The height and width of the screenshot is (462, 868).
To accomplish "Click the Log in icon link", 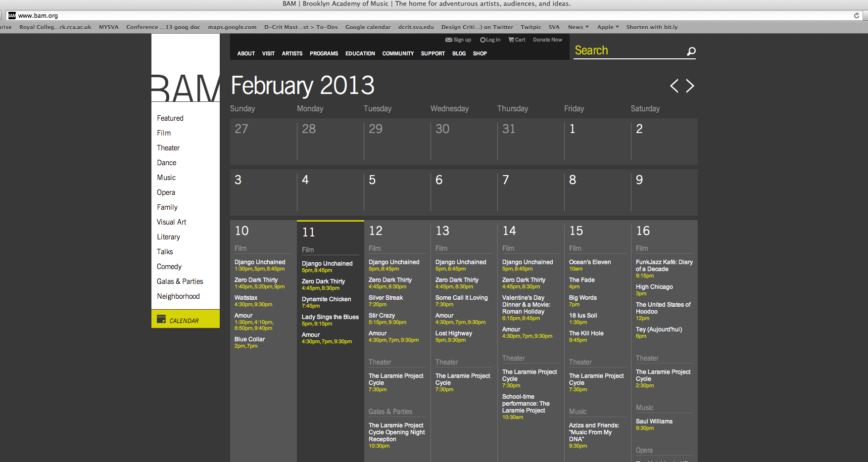I will point(482,40).
